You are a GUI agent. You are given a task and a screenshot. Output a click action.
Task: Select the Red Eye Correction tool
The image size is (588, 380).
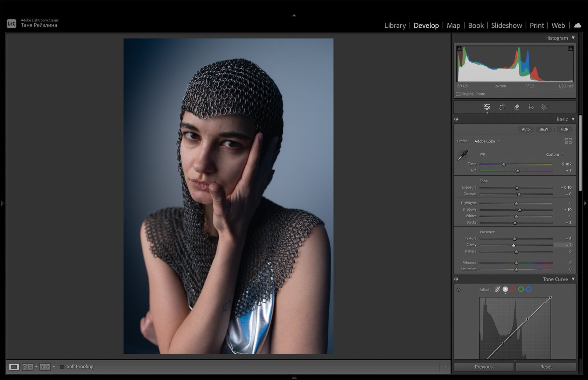pos(531,107)
